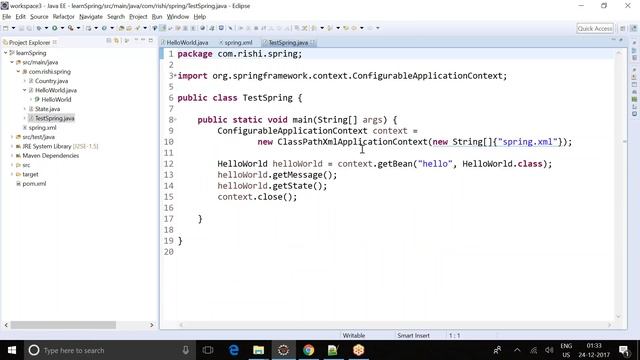Open the File menu
Viewport: 640px width, 360px height.
pyautogui.click(x=7, y=17)
